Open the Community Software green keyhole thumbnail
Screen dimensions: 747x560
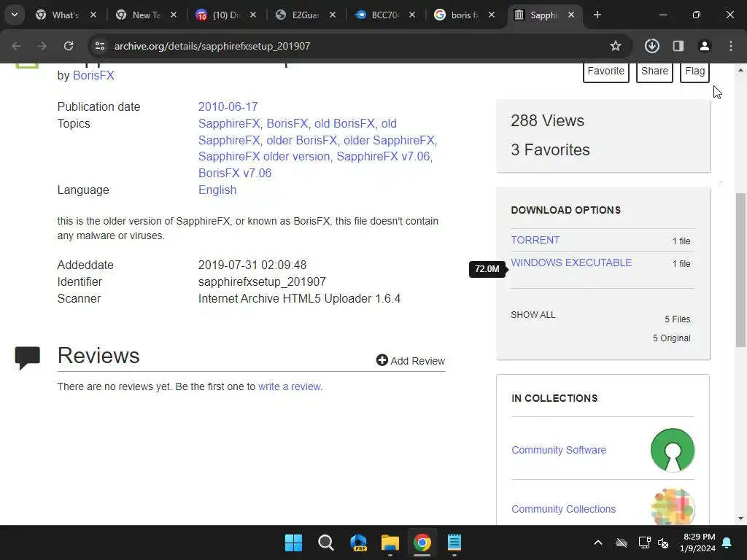(x=672, y=450)
